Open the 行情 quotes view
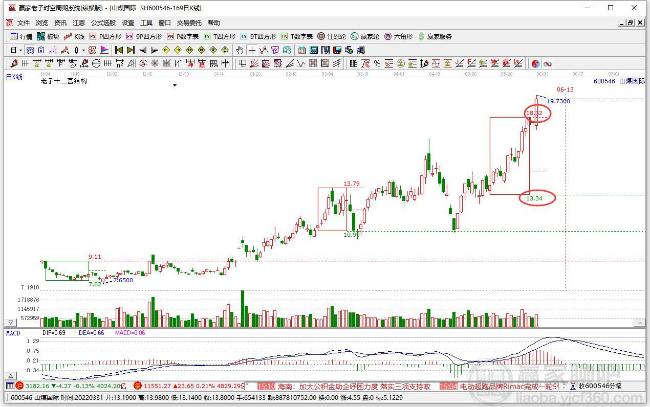 21,36
